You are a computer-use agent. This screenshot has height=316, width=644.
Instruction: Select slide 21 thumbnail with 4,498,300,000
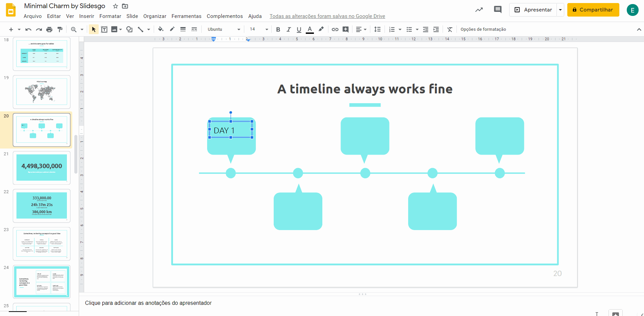coord(42,168)
